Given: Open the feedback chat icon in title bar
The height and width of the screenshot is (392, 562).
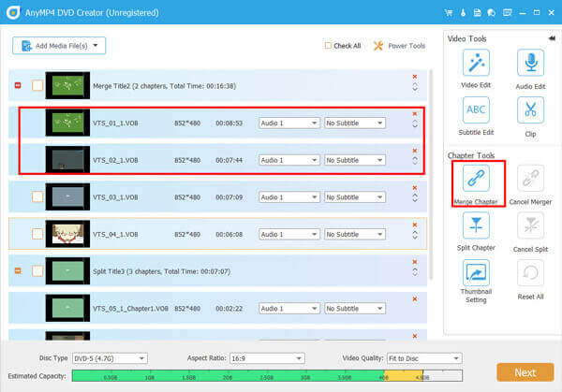Looking at the screenshot, I should click(x=492, y=13).
